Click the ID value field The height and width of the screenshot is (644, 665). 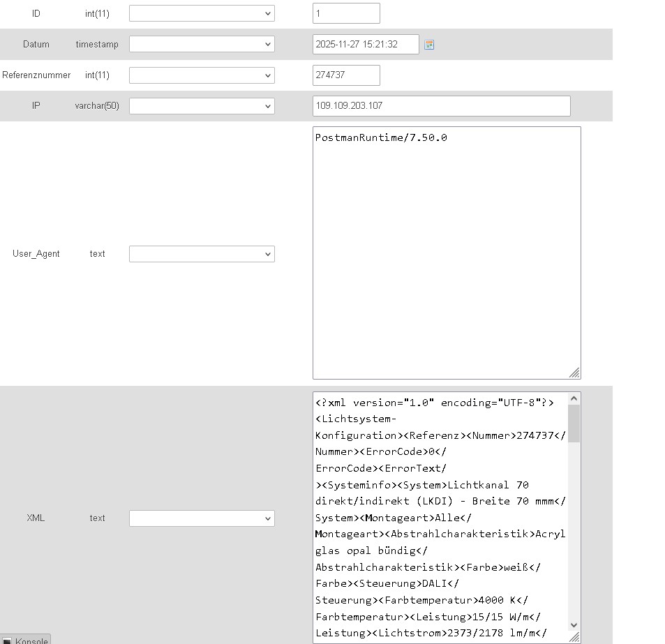[346, 13]
